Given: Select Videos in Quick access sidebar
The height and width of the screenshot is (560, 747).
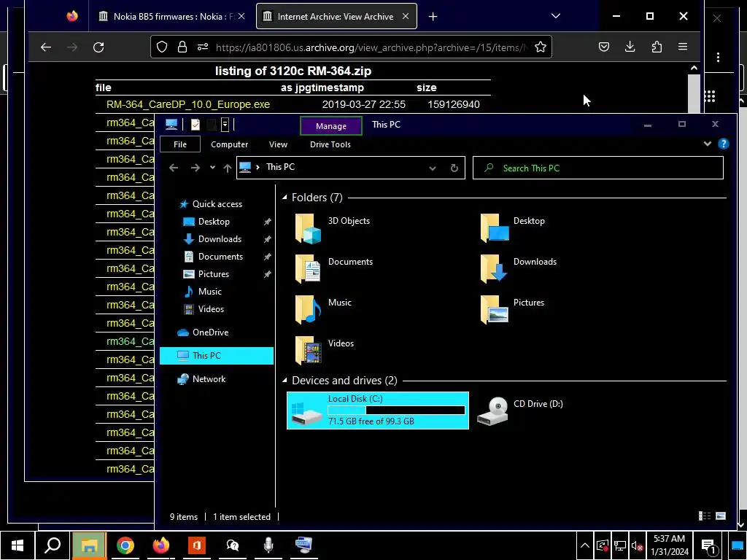Looking at the screenshot, I should tap(211, 309).
